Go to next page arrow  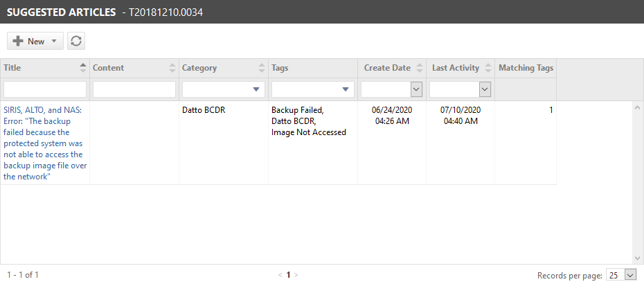296,275
